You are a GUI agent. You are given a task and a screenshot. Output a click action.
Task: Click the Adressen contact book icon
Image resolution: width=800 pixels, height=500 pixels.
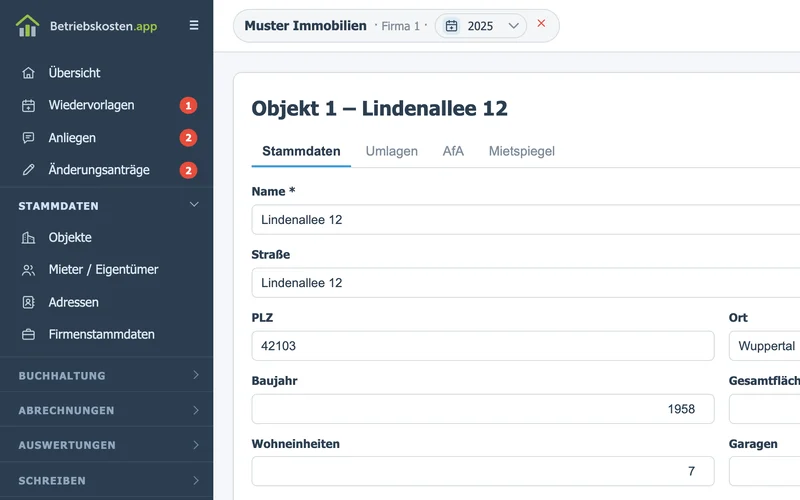click(29, 303)
